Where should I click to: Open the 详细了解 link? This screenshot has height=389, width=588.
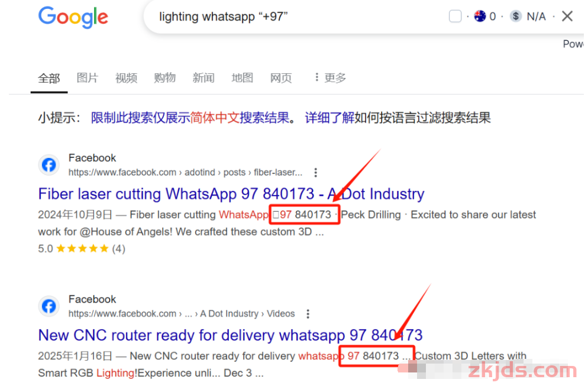click(x=329, y=118)
